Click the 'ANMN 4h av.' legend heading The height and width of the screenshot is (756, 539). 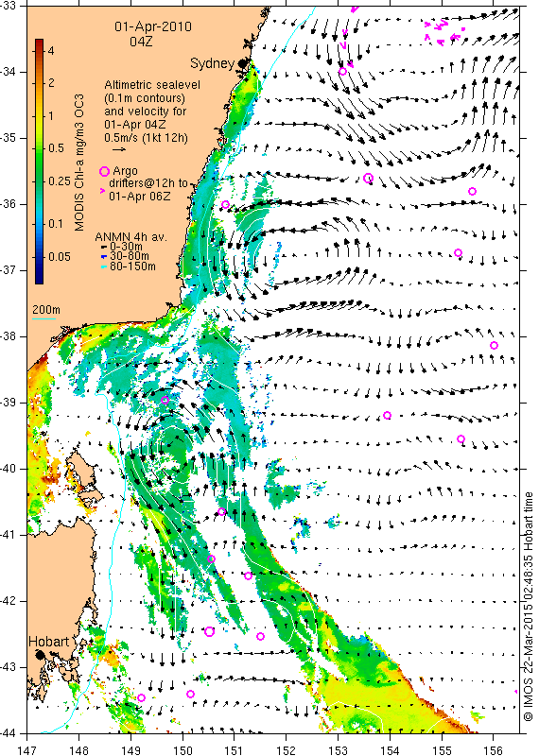(130, 237)
